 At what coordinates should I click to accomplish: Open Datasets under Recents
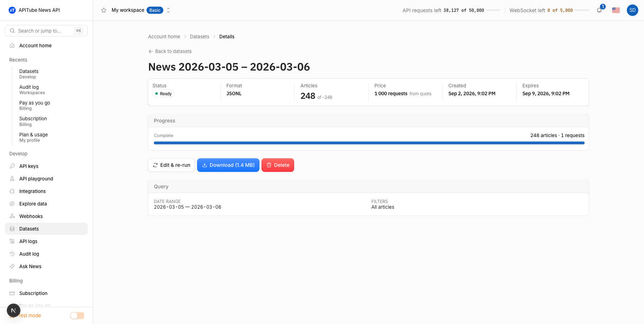click(29, 74)
